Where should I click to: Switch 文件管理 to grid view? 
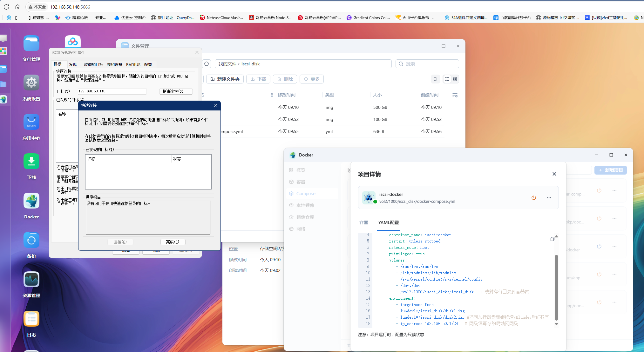point(455,79)
